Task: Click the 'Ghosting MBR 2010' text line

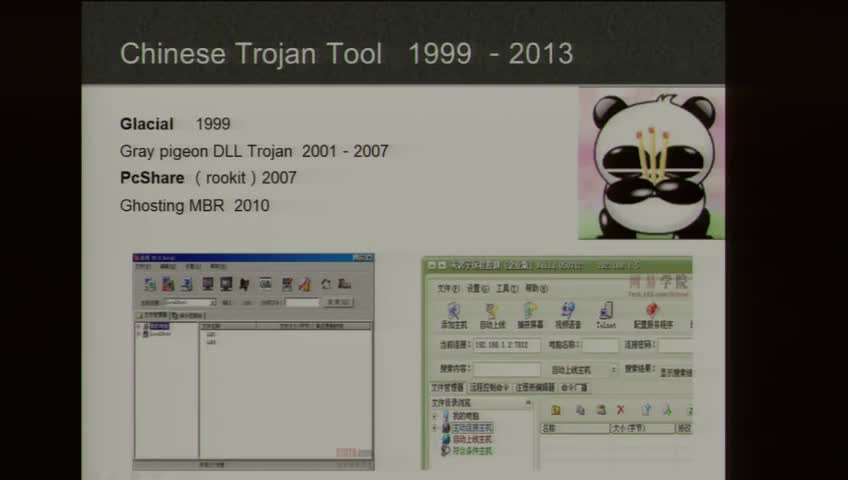Action: pos(195,205)
